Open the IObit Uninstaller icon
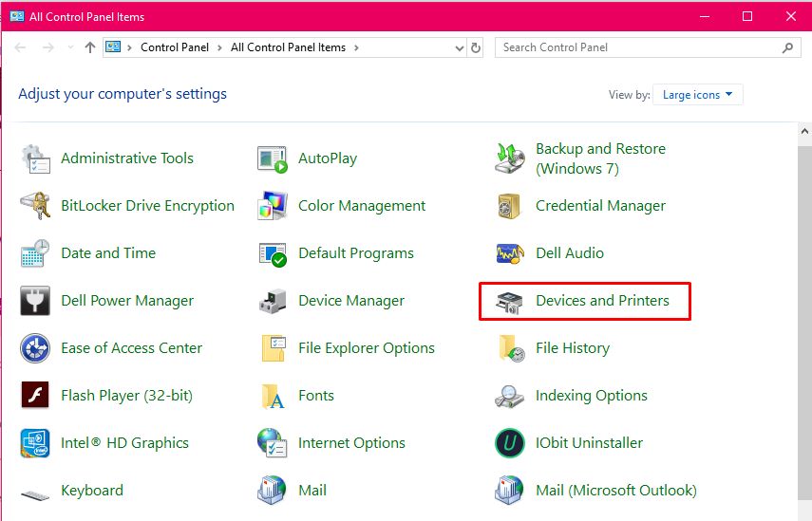The width and height of the screenshot is (812, 521). tap(510, 443)
